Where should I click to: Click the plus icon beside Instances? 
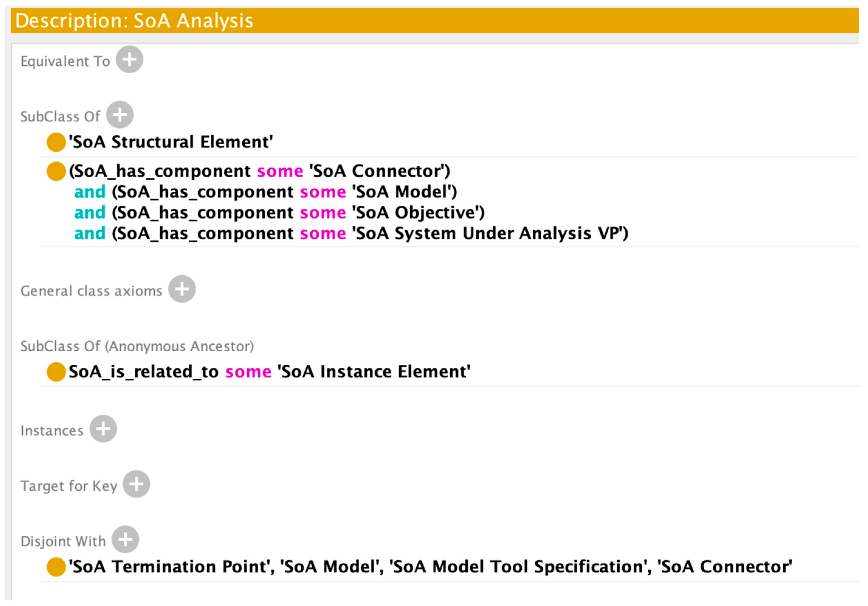point(103,429)
